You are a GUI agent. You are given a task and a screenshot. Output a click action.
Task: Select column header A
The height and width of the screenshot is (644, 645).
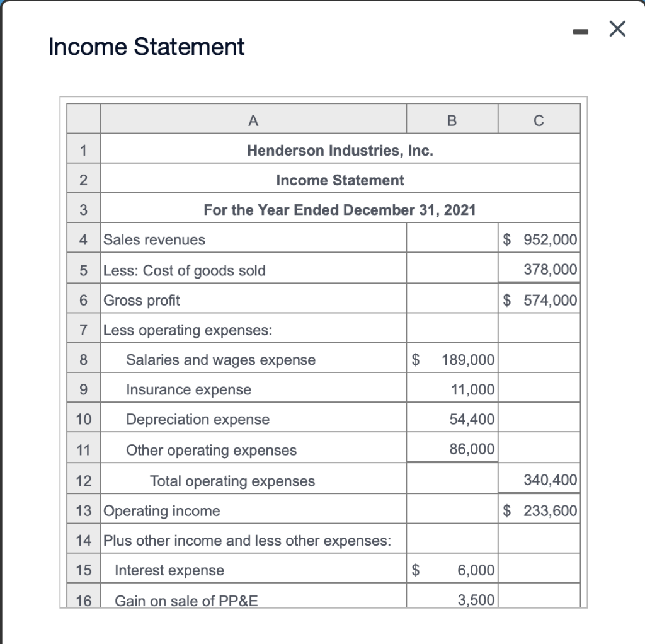(253, 118)
